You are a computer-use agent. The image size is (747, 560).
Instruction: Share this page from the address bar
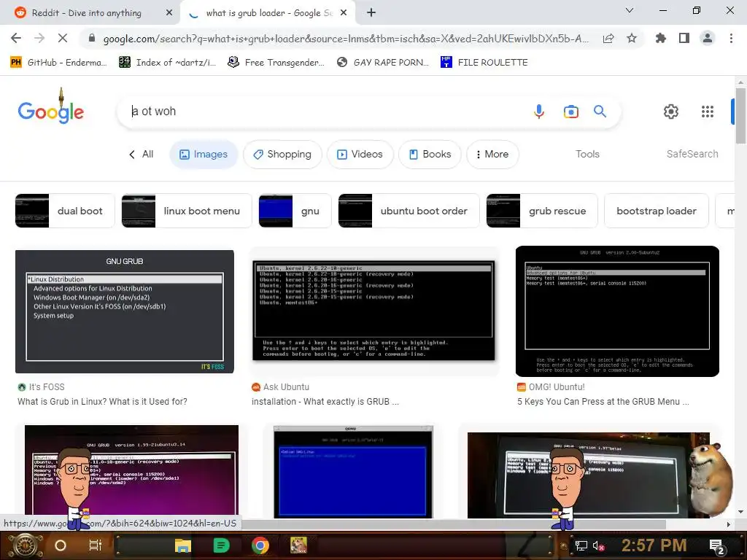608,38
